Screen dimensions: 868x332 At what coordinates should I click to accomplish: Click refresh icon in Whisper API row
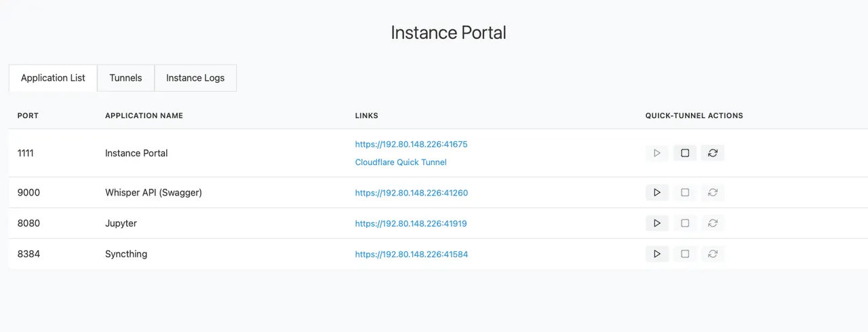click(x=713, y=193)
